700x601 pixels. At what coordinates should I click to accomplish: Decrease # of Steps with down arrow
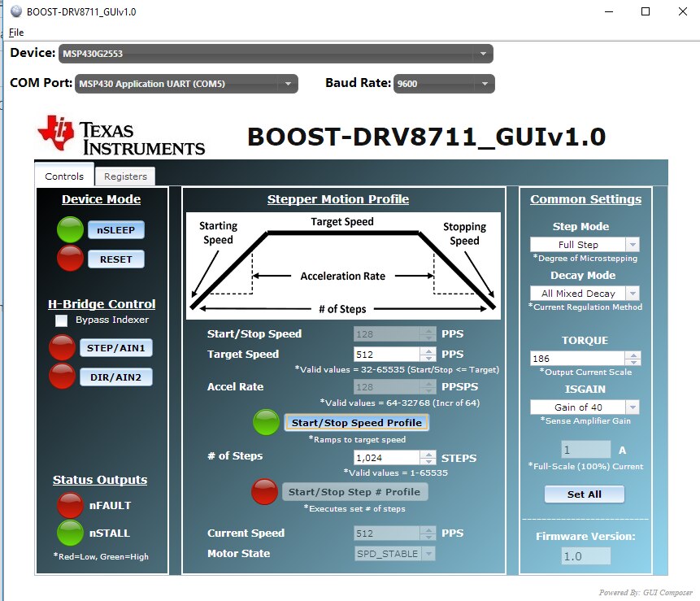(428, 461)
